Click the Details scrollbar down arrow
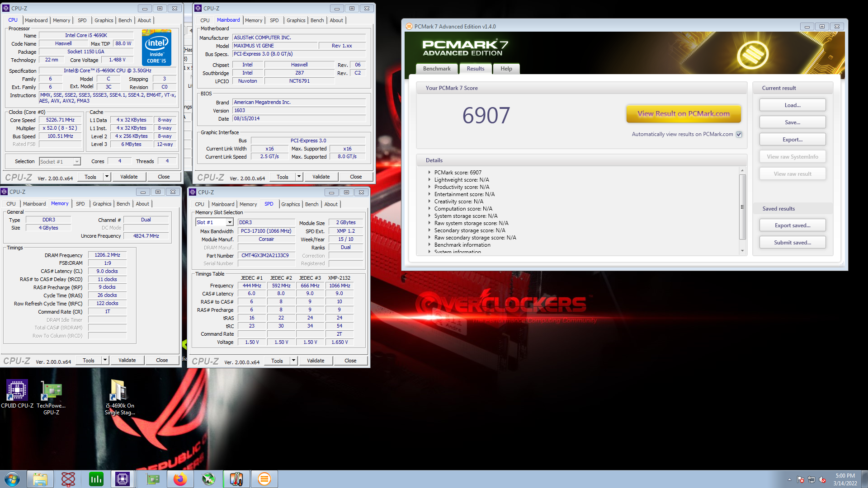This screenshot has width=868, height=488. [742, 251]
